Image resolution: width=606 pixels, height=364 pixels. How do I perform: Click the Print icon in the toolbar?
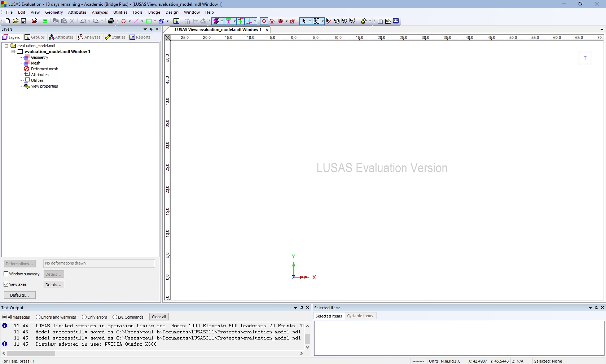click(x=111, y=21)
